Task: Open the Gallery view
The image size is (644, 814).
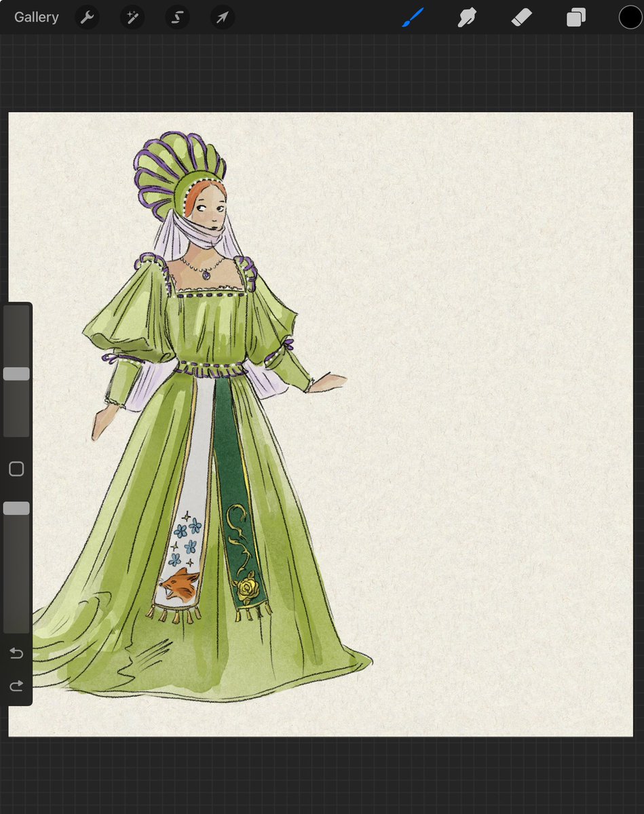Action: pos(37,17)
